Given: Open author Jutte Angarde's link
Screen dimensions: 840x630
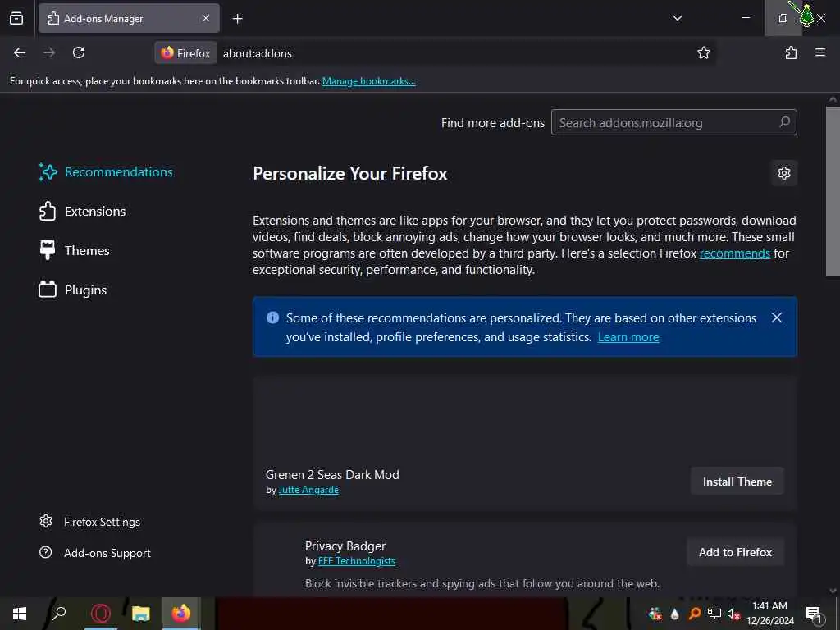Looking at the screenshot, I should point(308,490).
